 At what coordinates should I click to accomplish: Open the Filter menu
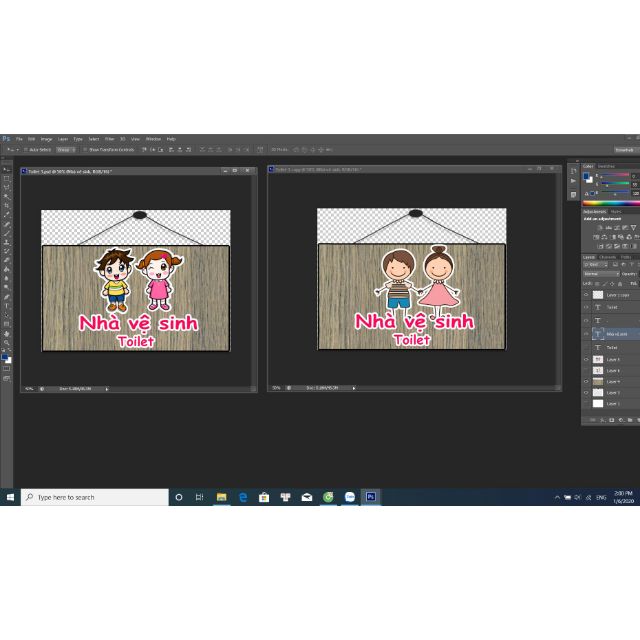109,139
